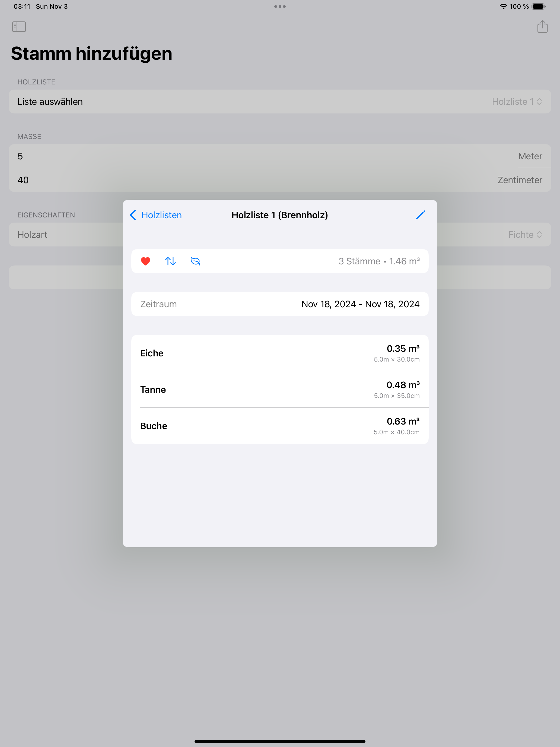Tap the 'Stamm hinzufügen' heading
Viewport: 560px width, 747px height.
[x=91, y=54]
